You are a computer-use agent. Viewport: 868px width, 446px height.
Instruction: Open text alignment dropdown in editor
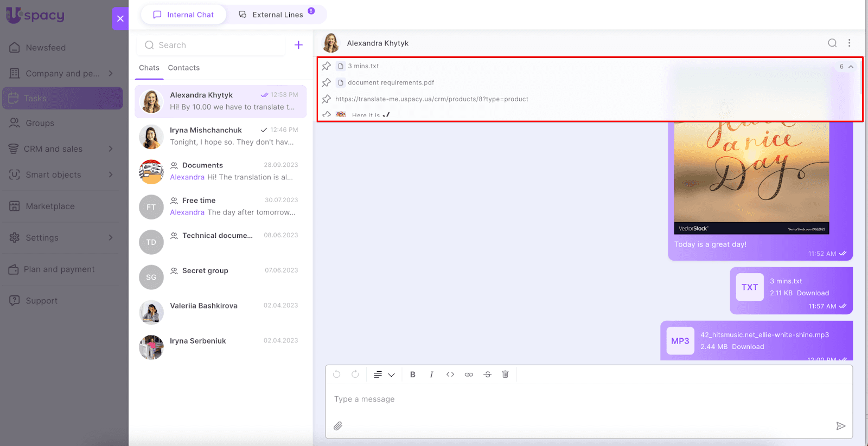[x=384, y=374]
